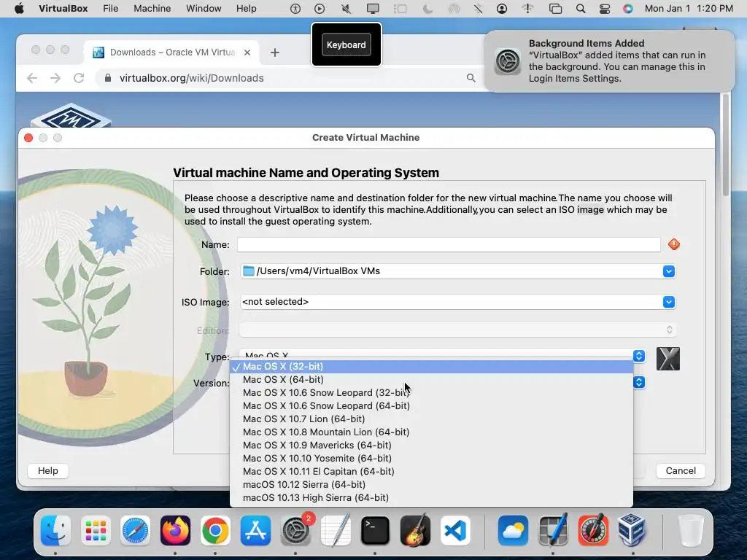Expand the Folder dropdown
Image resolution: width=747 pixels, height=560 pixels.
668,271
